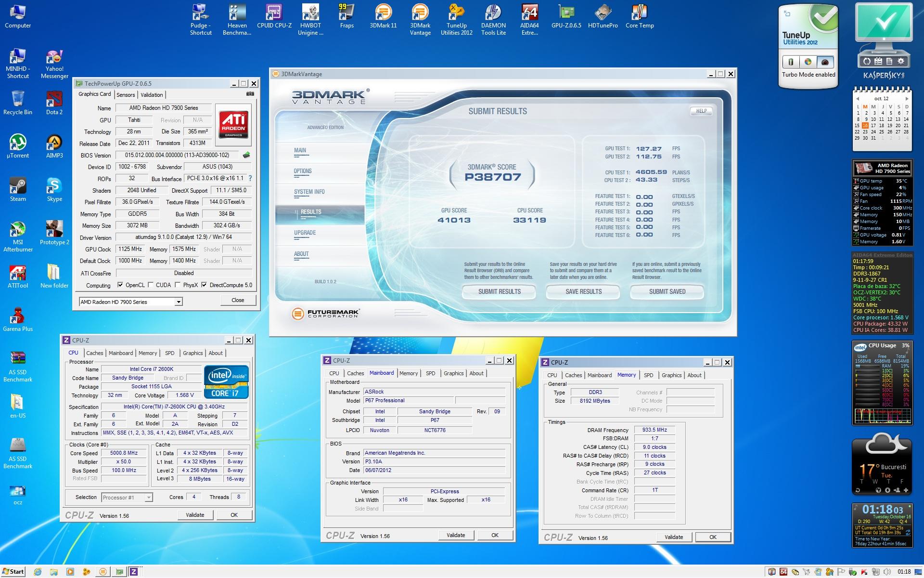Click Kaspersky gadget update arrows icon

click(866, 61)
